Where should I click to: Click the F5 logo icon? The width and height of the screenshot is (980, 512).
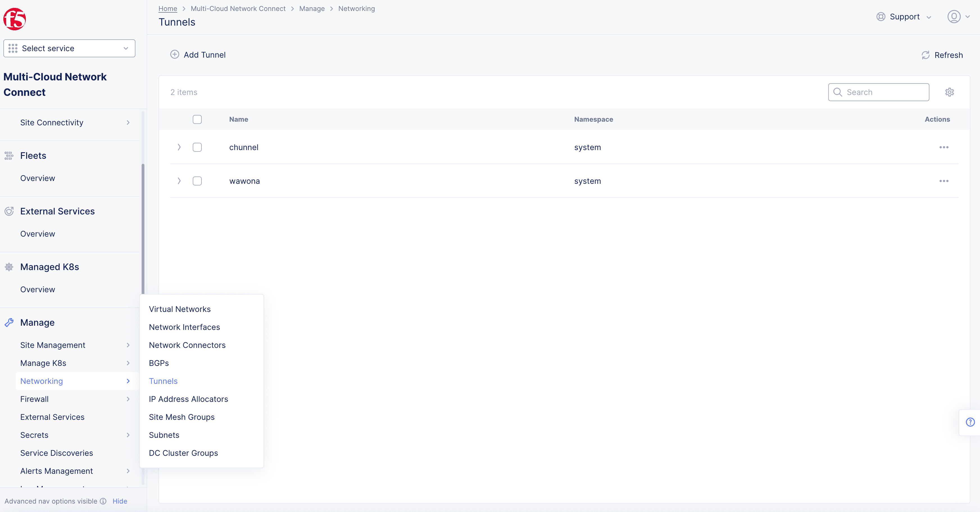click(x=14, y=19)
